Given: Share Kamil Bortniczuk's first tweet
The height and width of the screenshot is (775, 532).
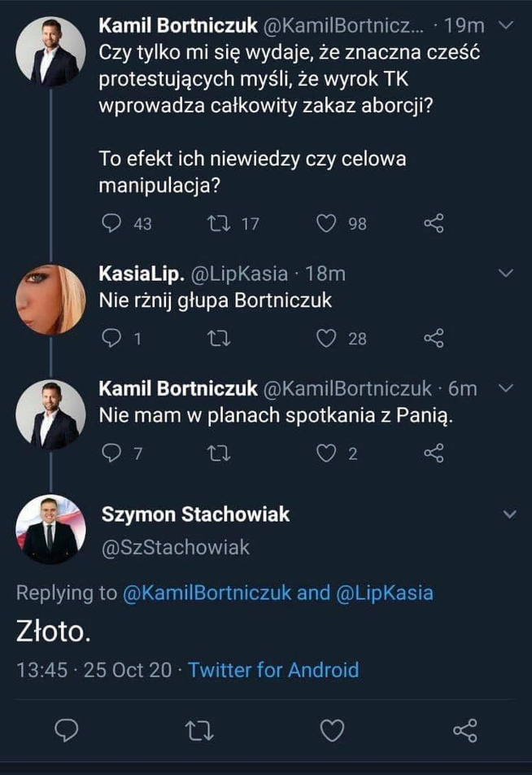Looking at the screenshot, I should coord(434,223).
